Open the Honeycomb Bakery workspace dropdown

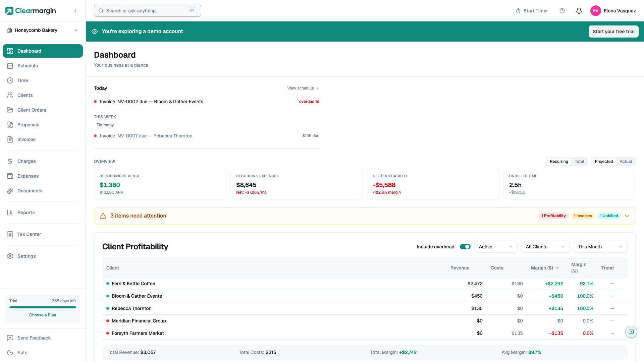[x=43, y=30]
